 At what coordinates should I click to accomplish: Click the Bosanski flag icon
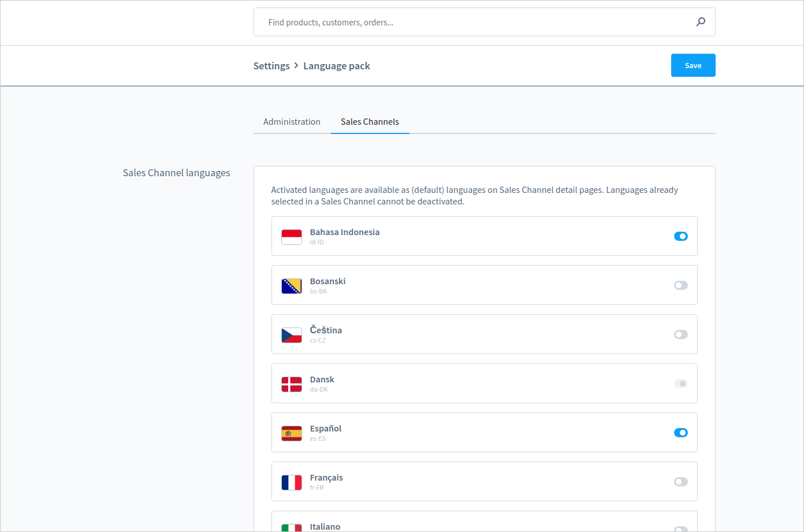[x=292, y=285]
